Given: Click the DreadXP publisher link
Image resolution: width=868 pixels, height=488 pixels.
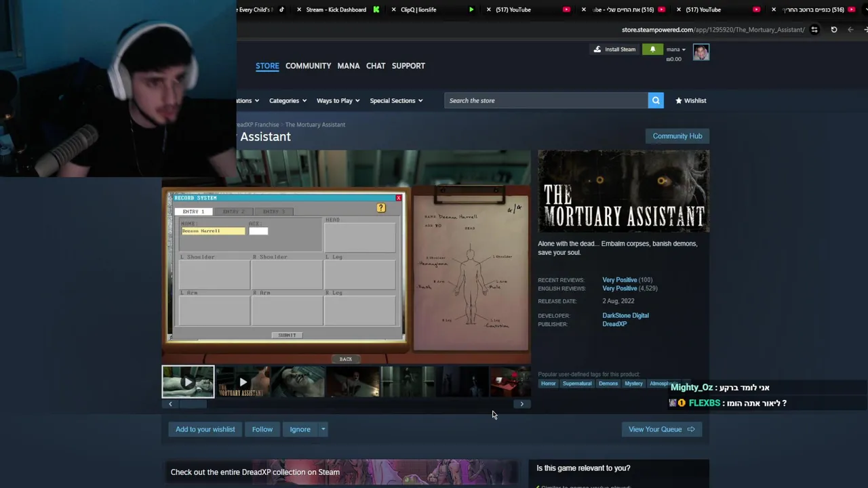Looking at the screenshot, I should pyautogui.click(x=614, y=324).
